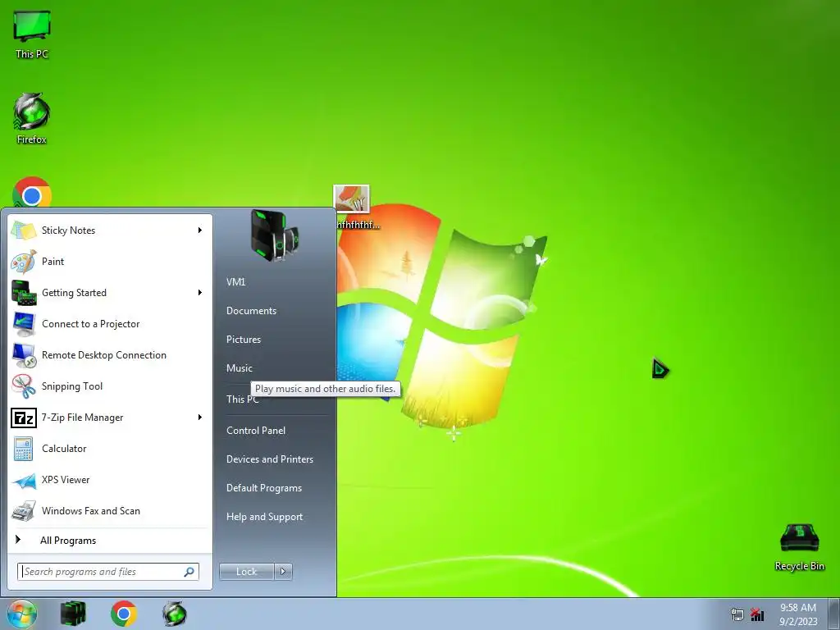Open This PC from Start menu
The width and height of the screenshot is (840, 630).
click(x=242, y=399)
